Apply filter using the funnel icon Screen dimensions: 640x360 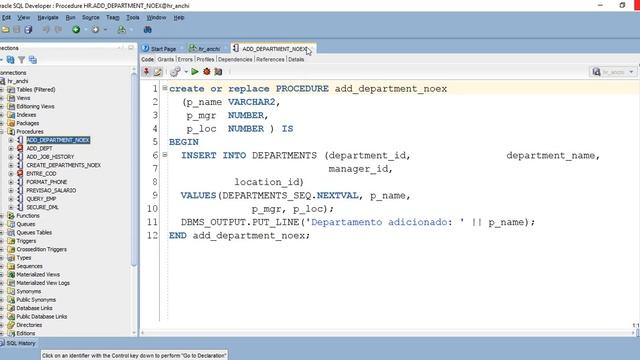[22, 60]
